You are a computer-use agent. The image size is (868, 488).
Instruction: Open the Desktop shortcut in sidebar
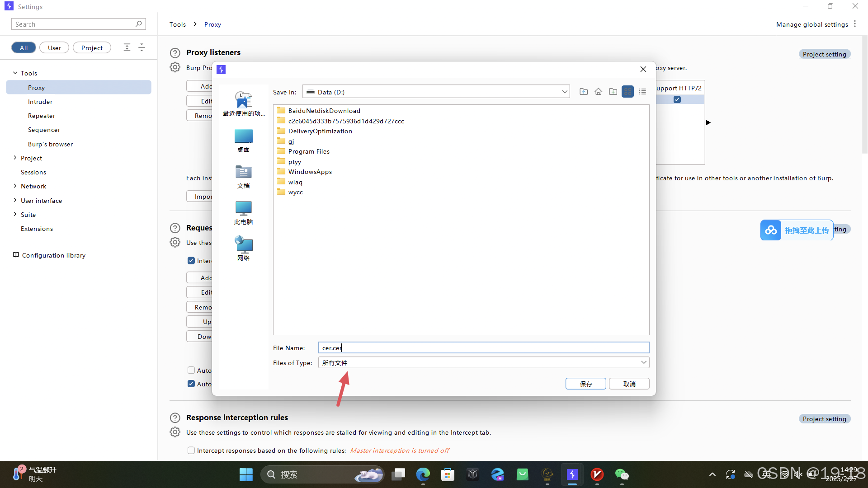(243, 141)
